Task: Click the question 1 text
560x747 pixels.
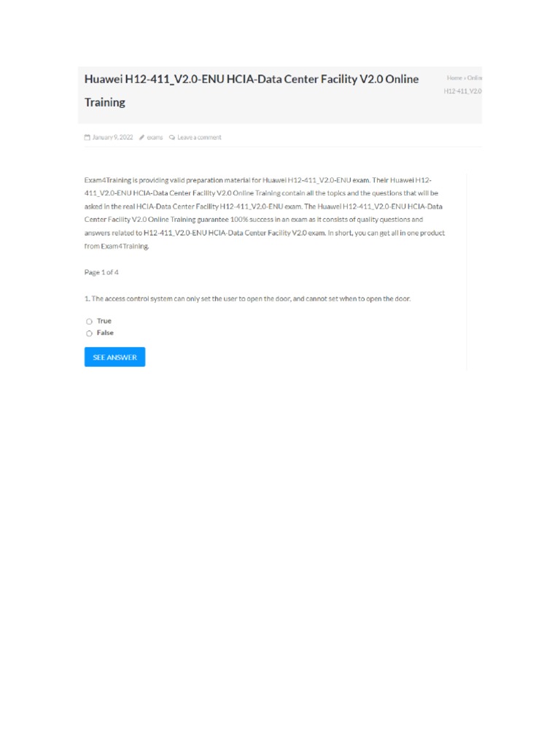Action: (x=248, y=298)
